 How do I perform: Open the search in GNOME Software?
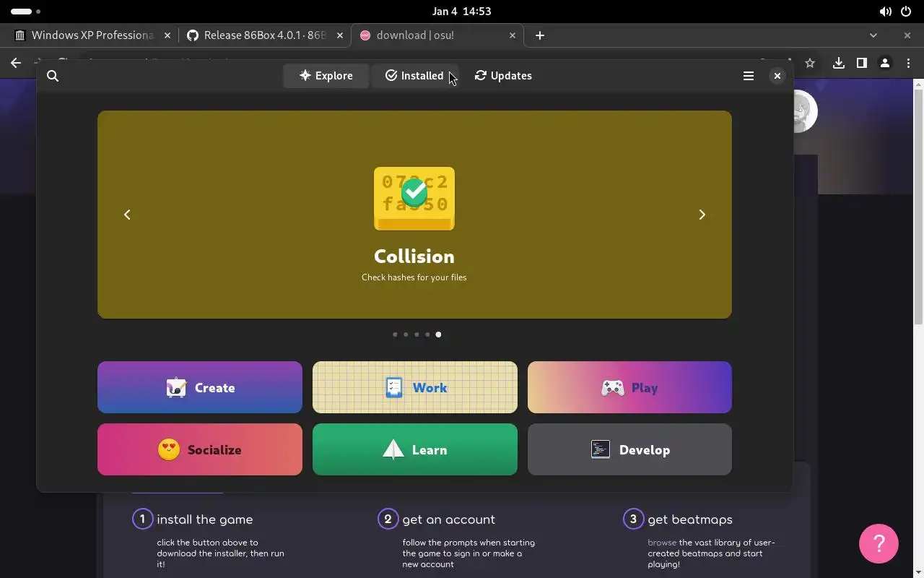tap(53, 76)
